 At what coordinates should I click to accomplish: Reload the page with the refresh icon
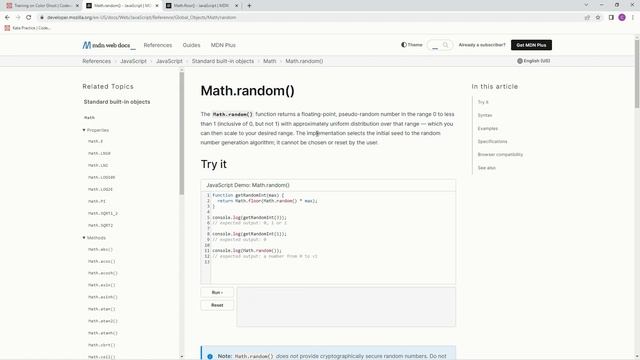pyautogui.click(x=29, y=18)
